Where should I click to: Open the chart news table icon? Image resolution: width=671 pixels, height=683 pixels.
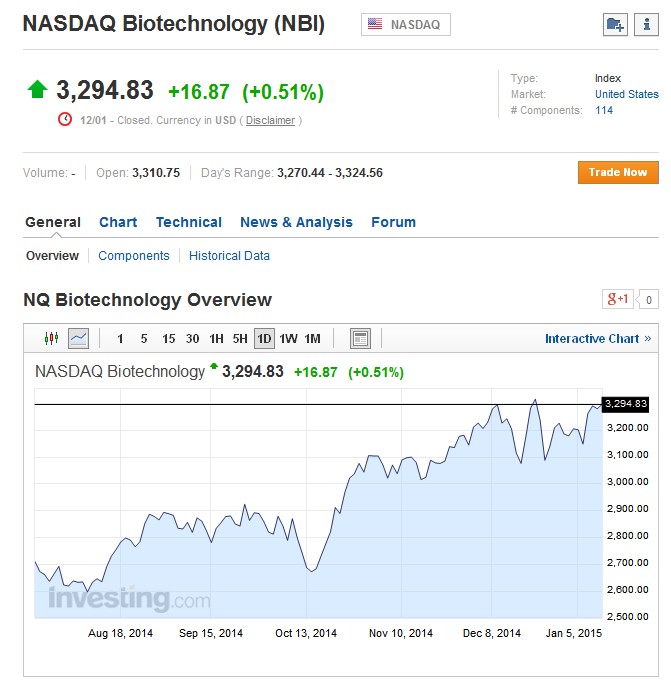pos(360,338)
